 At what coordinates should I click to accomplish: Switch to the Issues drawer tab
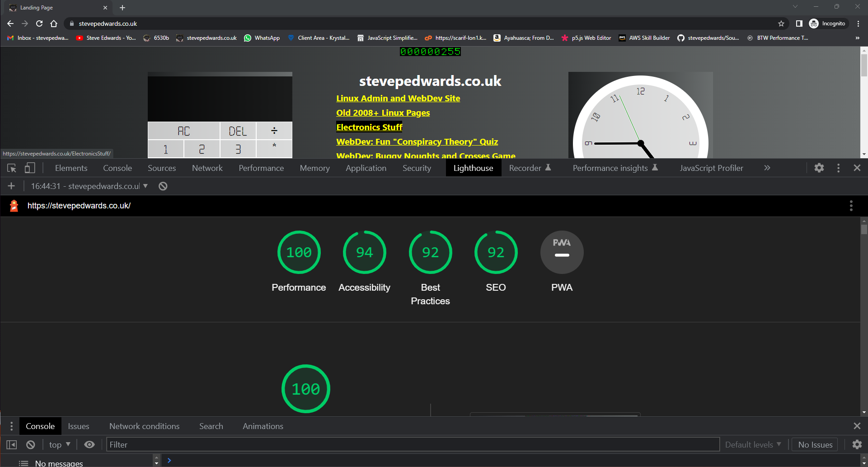click(x=79, y=426)
